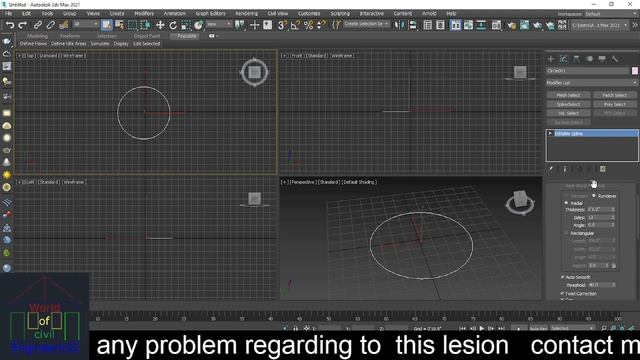Activate Select and Move tool
640x360 pixels.
point(160,25)
